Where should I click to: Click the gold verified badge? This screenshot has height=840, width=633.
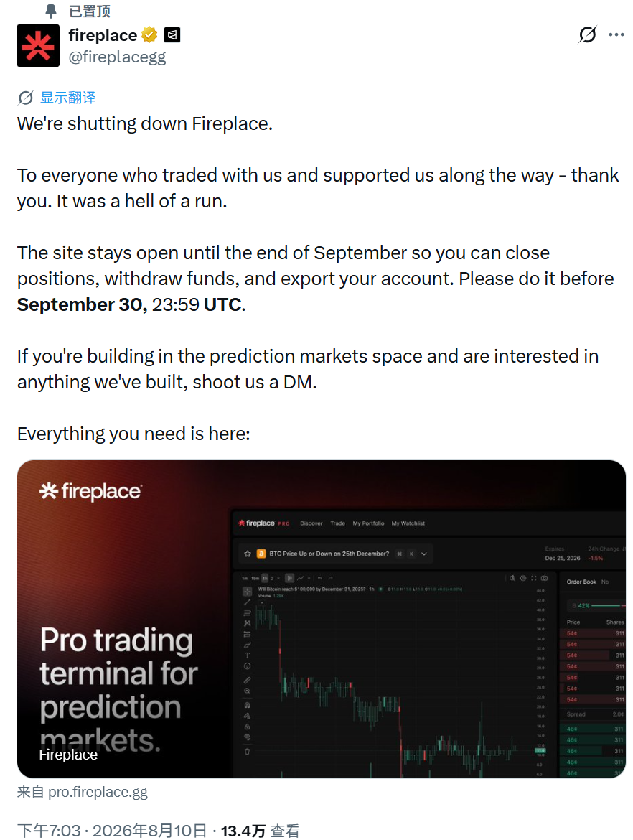coord(149,35)
